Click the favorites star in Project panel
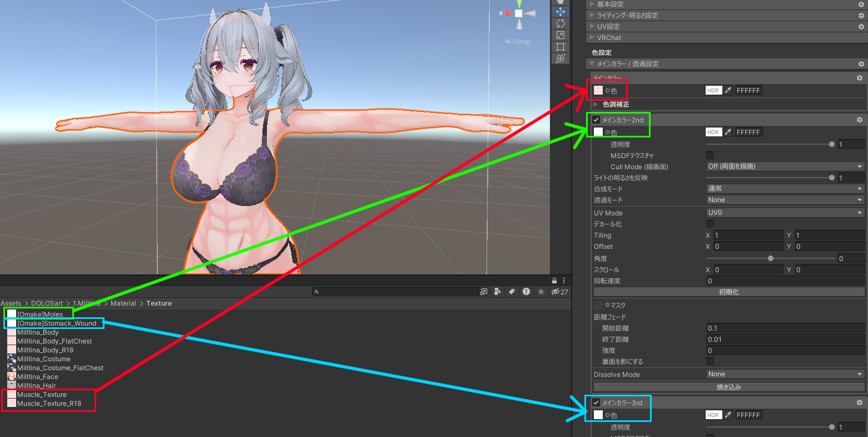Viewport: 868px width, 437px height. tap(540, 292)
